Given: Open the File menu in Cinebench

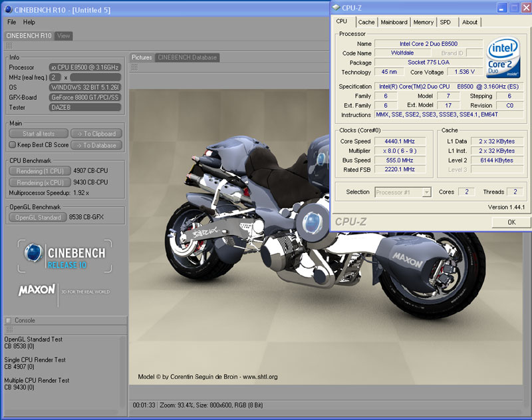Looking at the screenshot, I should coord(11,22).
